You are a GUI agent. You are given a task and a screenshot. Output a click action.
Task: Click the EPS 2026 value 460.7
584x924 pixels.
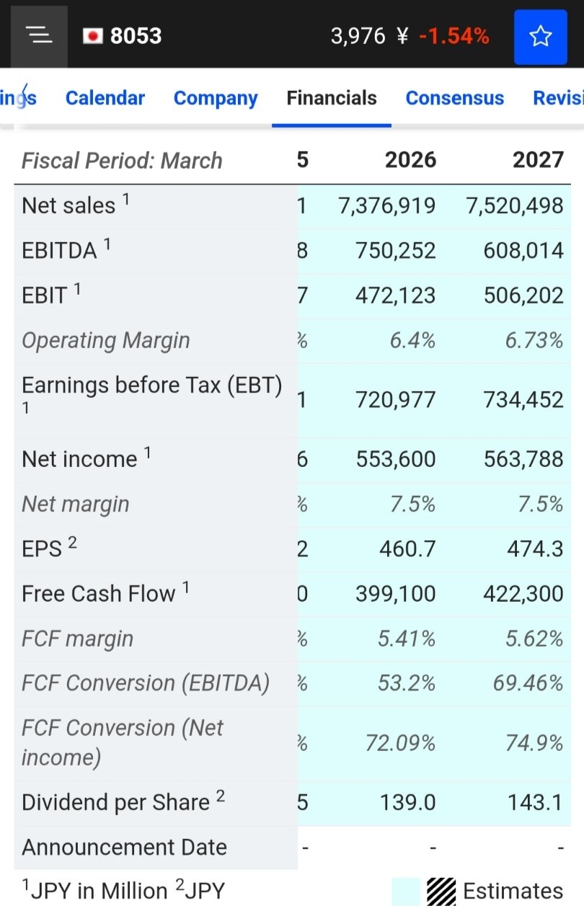407,549
